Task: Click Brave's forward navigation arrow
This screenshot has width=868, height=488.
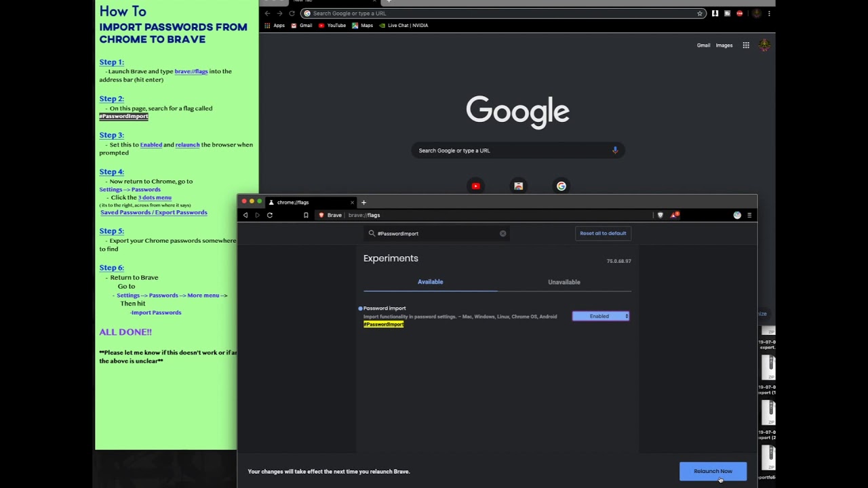Action: click(x=257, y=215)
